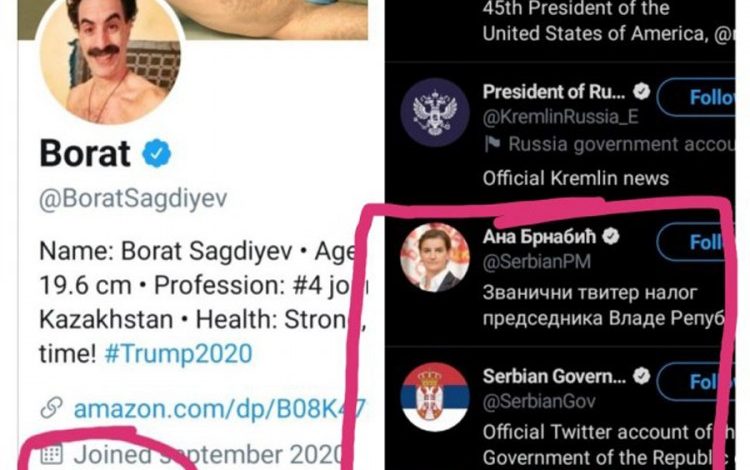Viewport: 750px width, 470px height.
Task: Open the #Trump2020 hashtag link
Action: click(x=191, y=353)
